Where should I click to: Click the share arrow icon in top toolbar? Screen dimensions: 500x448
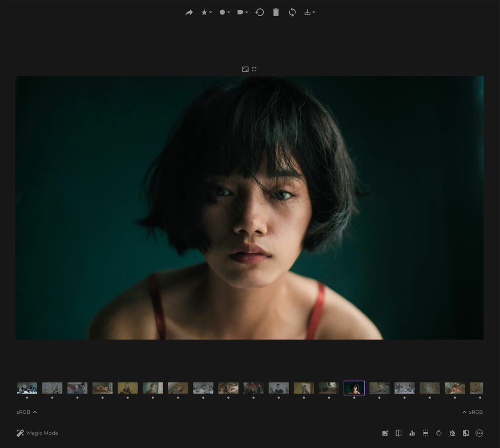coord(189,12)
